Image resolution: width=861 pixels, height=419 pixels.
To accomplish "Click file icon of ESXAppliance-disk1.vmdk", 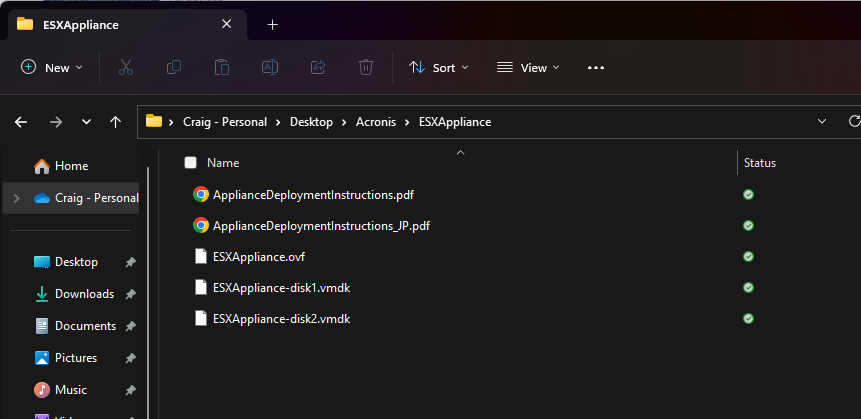I will (201, 287).
